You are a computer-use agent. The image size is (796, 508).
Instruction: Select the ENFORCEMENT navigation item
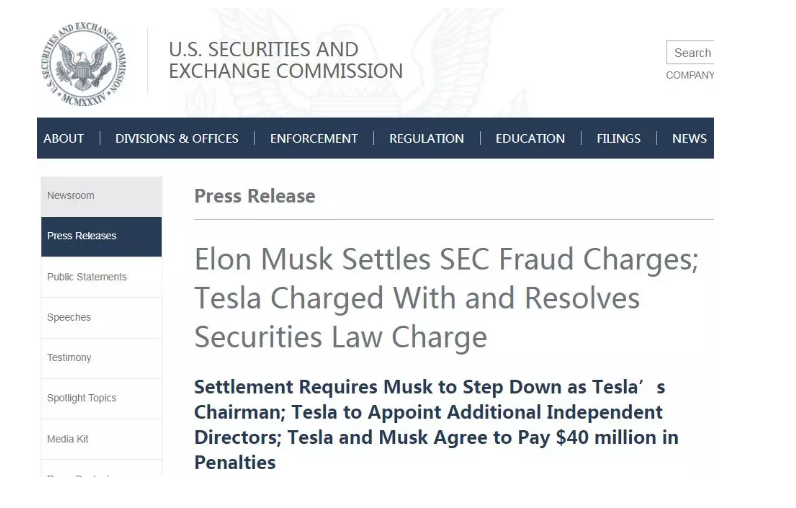[314, 139]
